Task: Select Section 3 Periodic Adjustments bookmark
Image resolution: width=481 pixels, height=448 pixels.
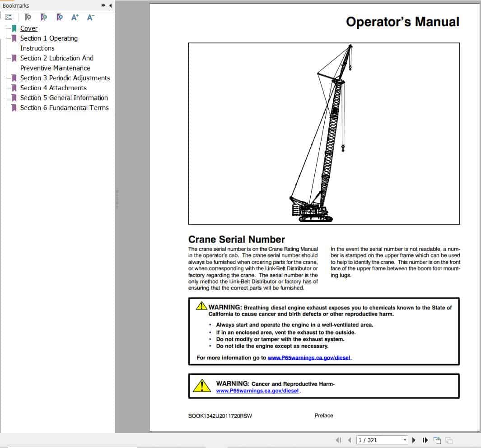Action: [x=65, y=78]
